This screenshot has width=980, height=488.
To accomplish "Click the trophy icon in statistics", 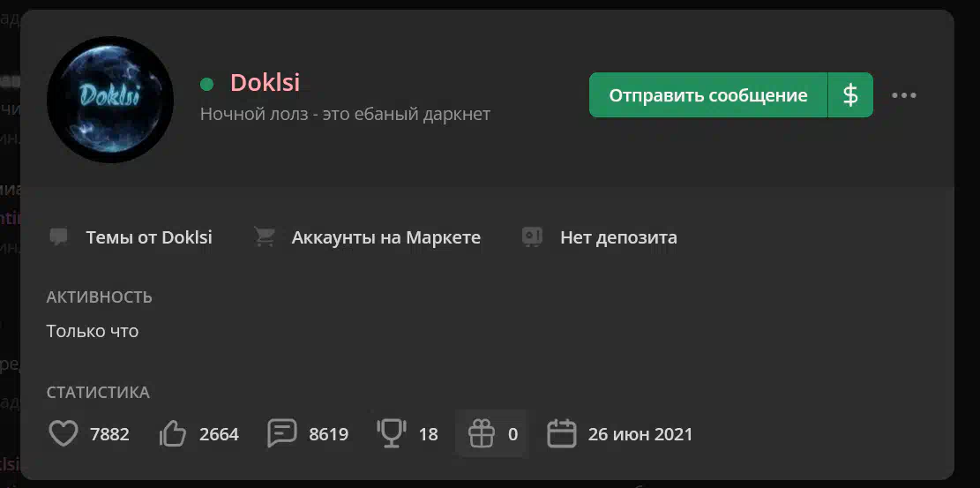I will (392, 433).
